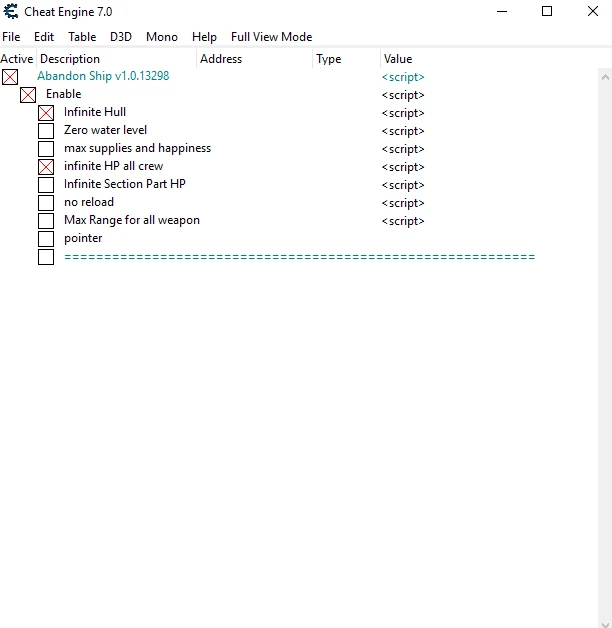Enable the no reload checkbox
Viewport: 612px width, 628px height.
pos(46,203)
